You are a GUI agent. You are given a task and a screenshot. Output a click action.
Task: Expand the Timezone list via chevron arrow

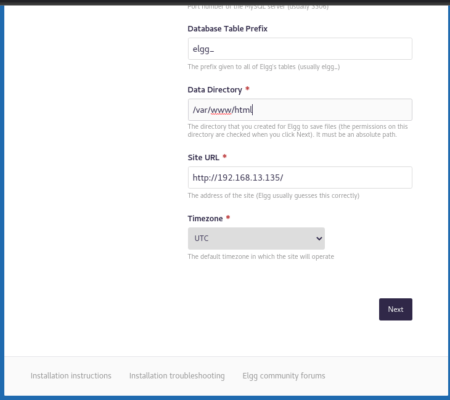tap(319, 238)
